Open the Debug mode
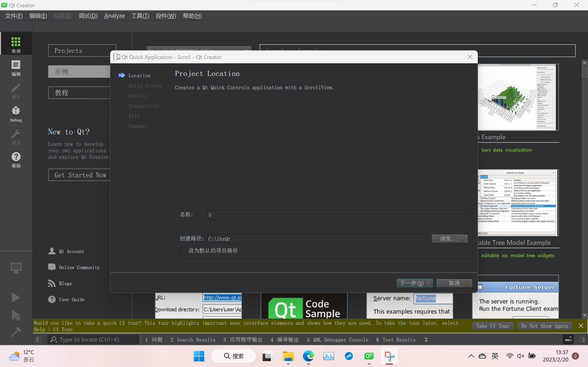This screenshot has height=367, width=588. click(x=16, y=114)
